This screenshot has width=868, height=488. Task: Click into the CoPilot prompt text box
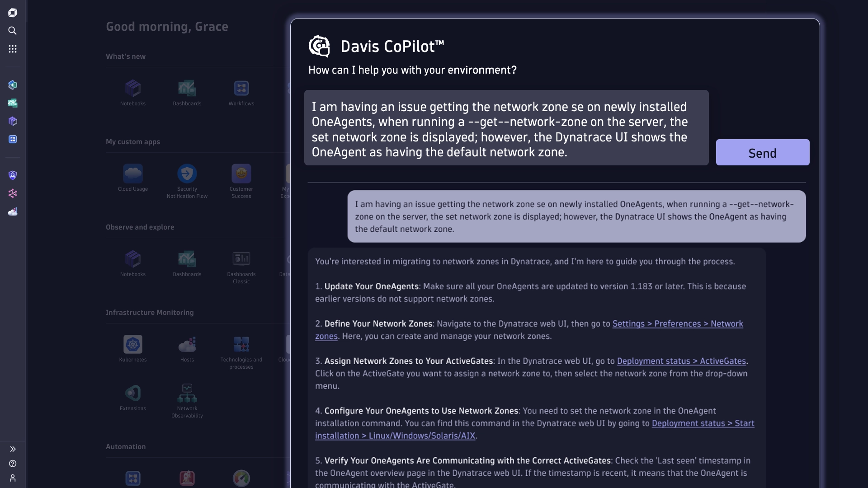click(x=506, y=128)
